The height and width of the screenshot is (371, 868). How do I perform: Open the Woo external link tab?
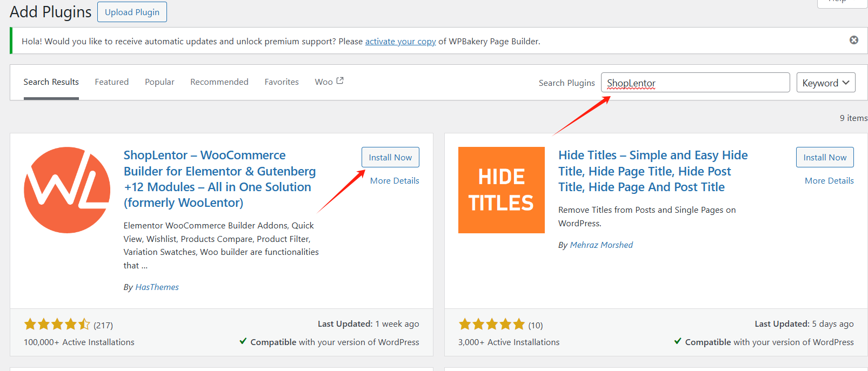329,82
